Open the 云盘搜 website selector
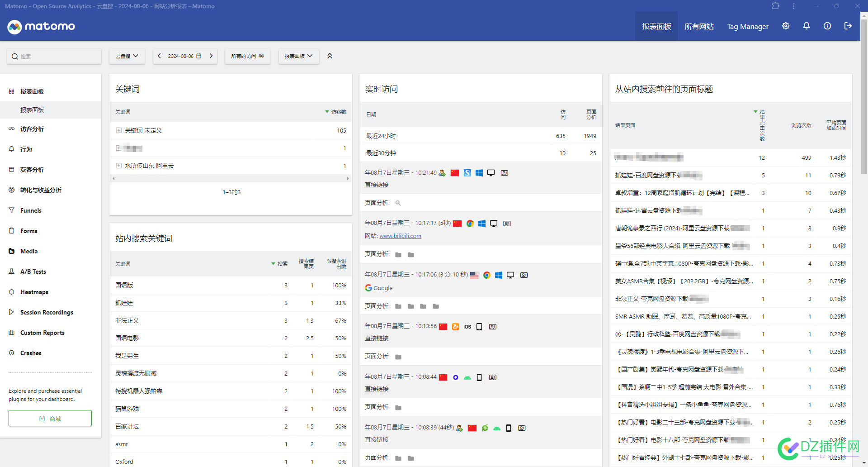Viewport: 868px width, 467px height. tap(127, 56)
